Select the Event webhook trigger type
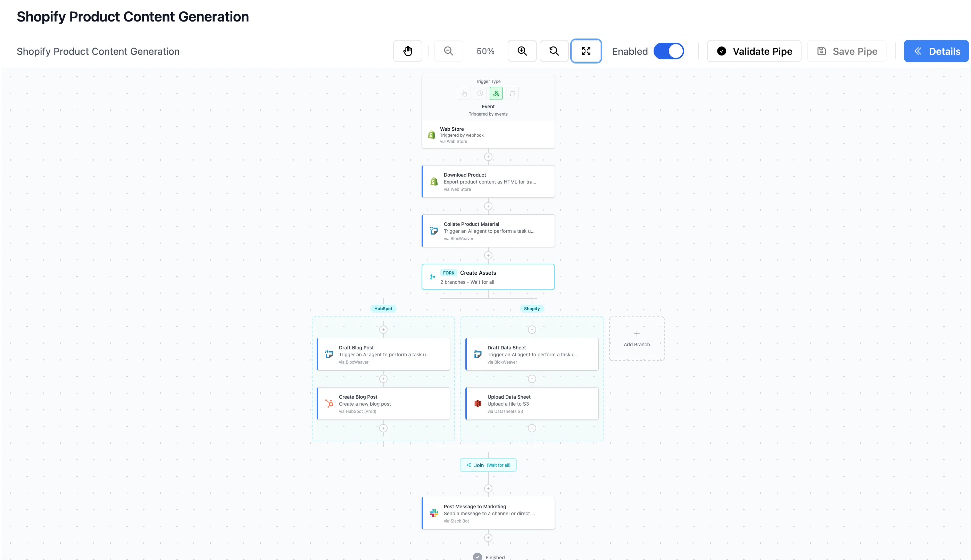Viewport: 971px width, 560px height. click(496, 93)
